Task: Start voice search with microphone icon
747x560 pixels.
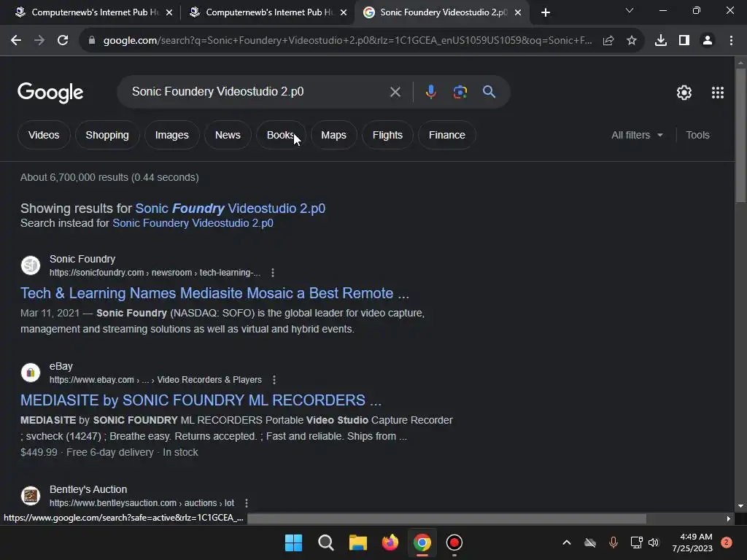Action: coord(430,92)
